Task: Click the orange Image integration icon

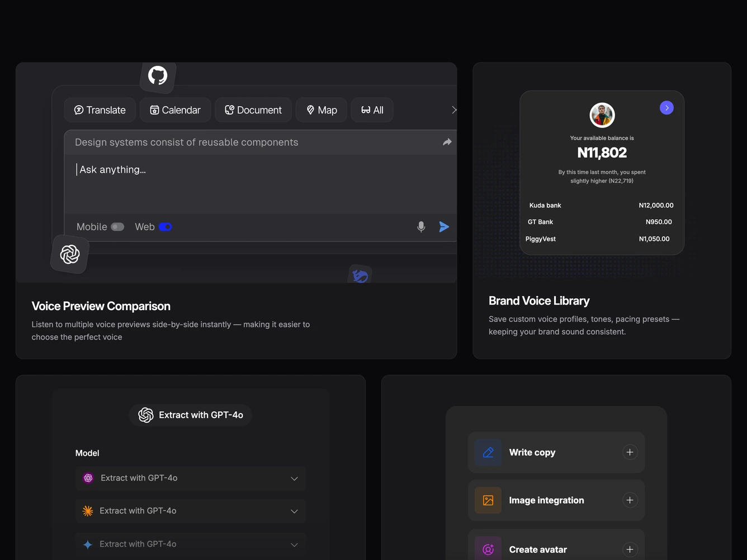Action: (488, 500)
